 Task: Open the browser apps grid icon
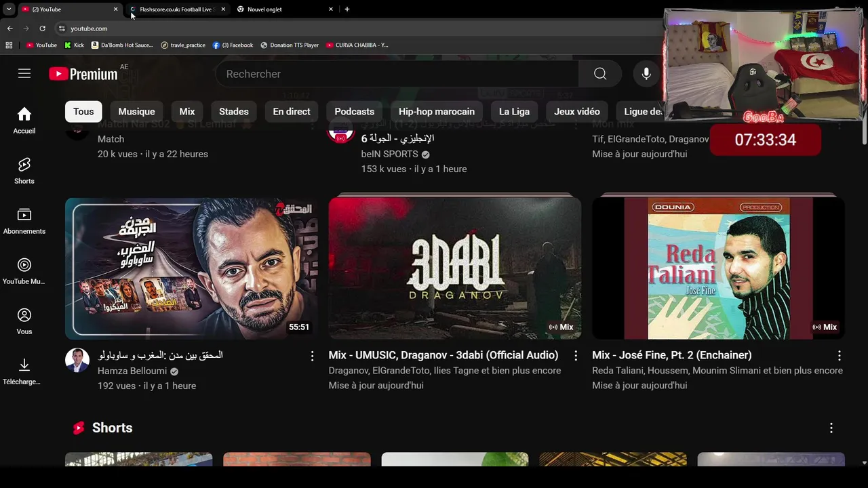pyautogui.click(x=9, y=45)
